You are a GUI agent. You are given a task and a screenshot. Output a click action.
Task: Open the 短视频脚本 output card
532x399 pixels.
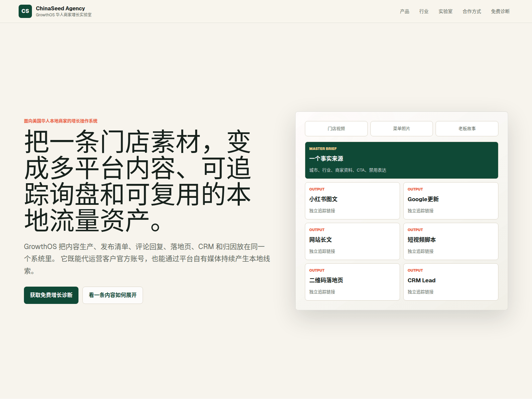(x=451, y=241)
